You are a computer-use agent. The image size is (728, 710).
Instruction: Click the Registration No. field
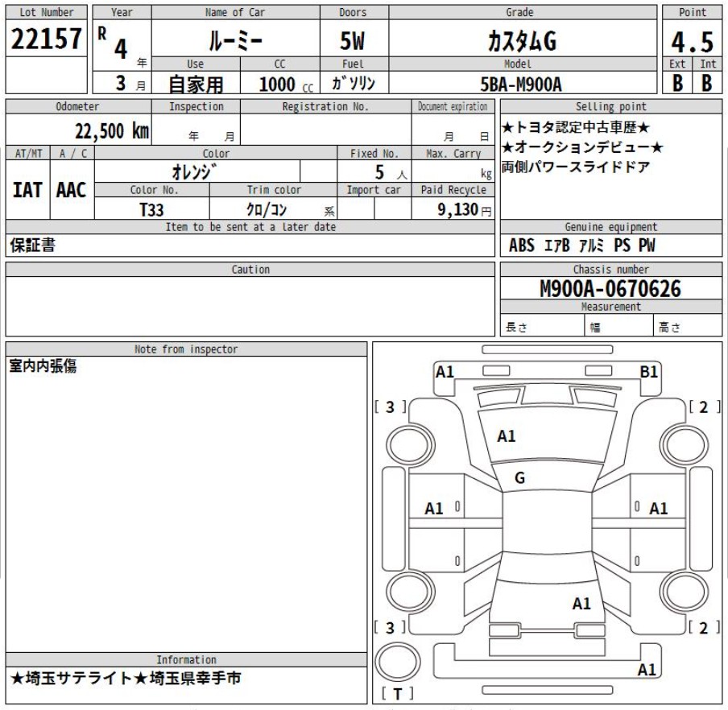pos(325,129)
